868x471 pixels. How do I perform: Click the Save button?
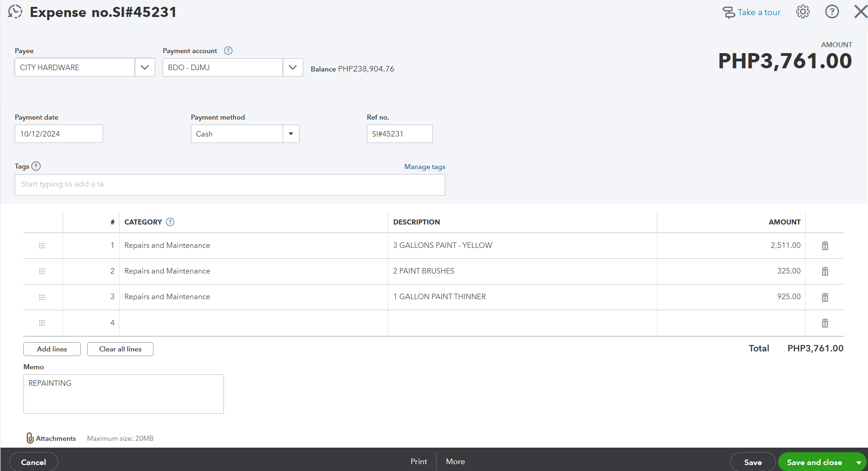coord(753,462)
